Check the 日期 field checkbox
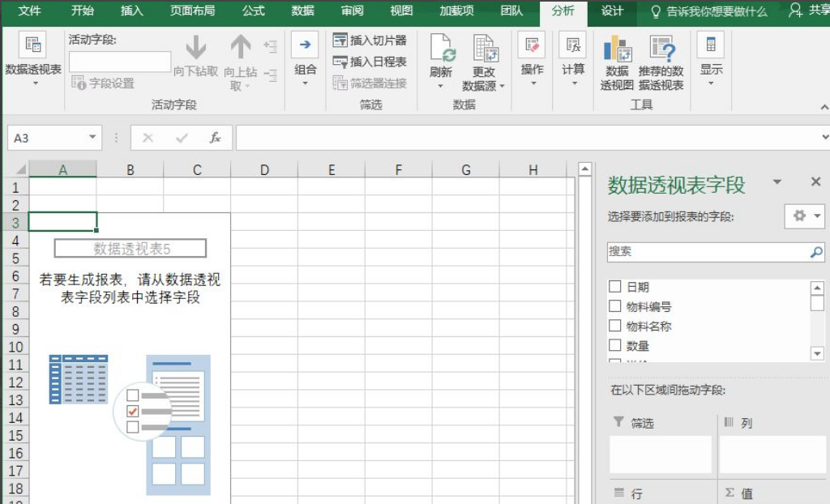 pyautogui.click(x=614, y=286)
